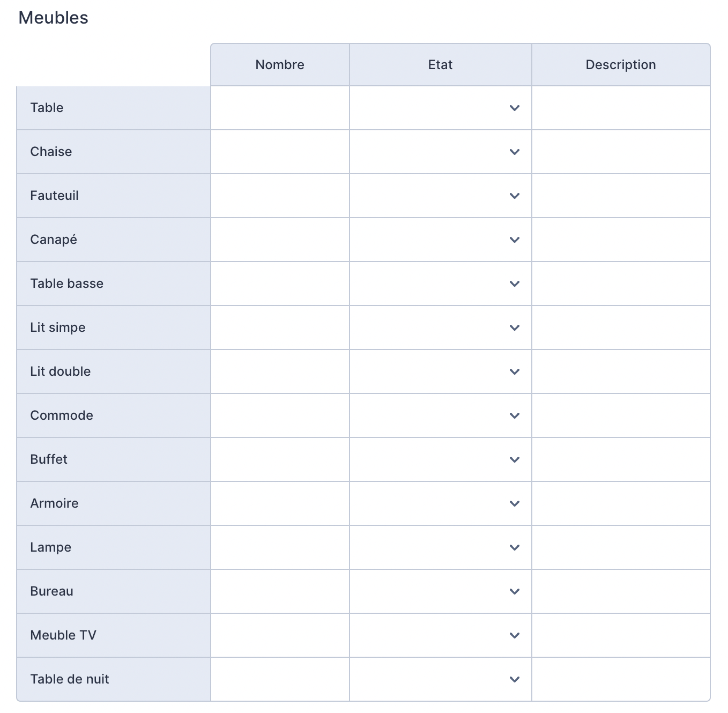
Task: Expand Etat dropdown for Table de nuit
Action: (x=441, y=679)
